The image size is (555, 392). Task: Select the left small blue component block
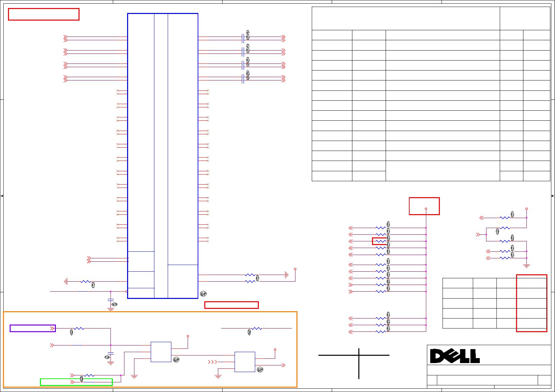coord(161,352)
